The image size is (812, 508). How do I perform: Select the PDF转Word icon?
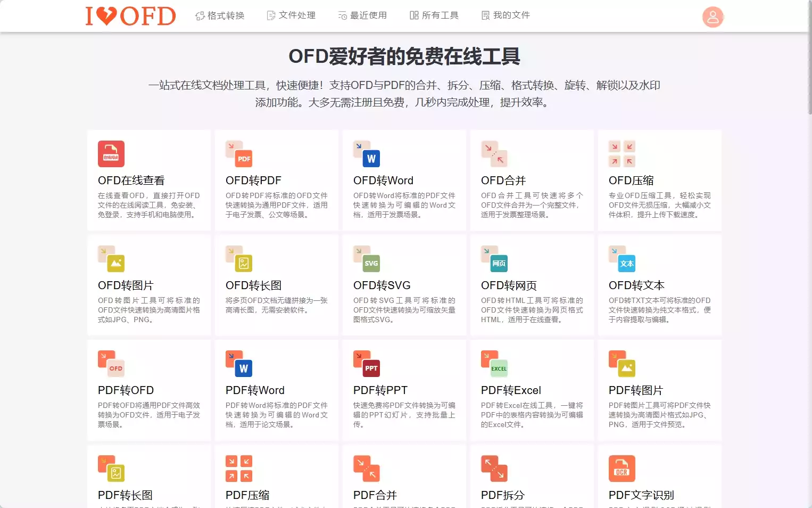(x=239, y=364)
